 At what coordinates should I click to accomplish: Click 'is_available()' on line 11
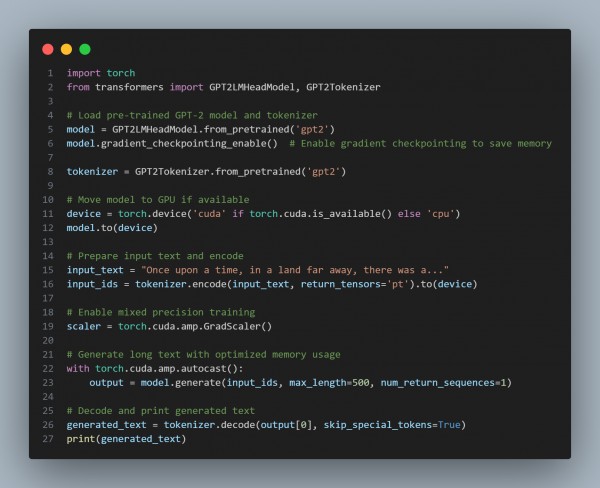coord(352,214)
